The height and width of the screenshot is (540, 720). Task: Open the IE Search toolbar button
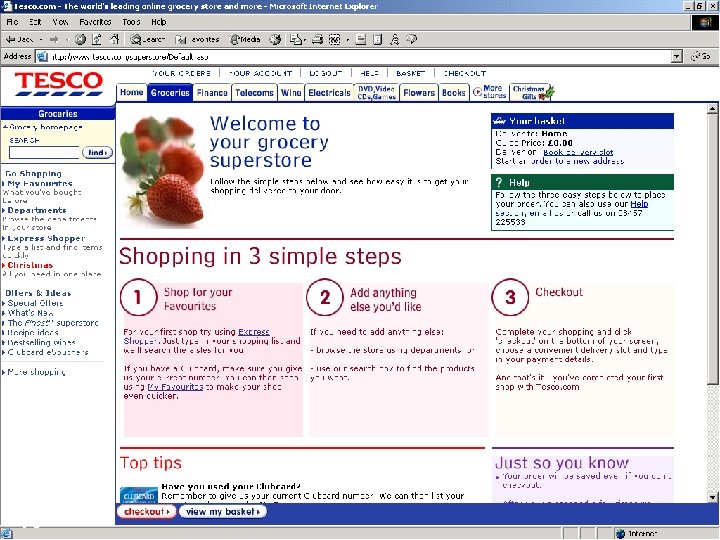pyautogui.click(x=147, y=39)
